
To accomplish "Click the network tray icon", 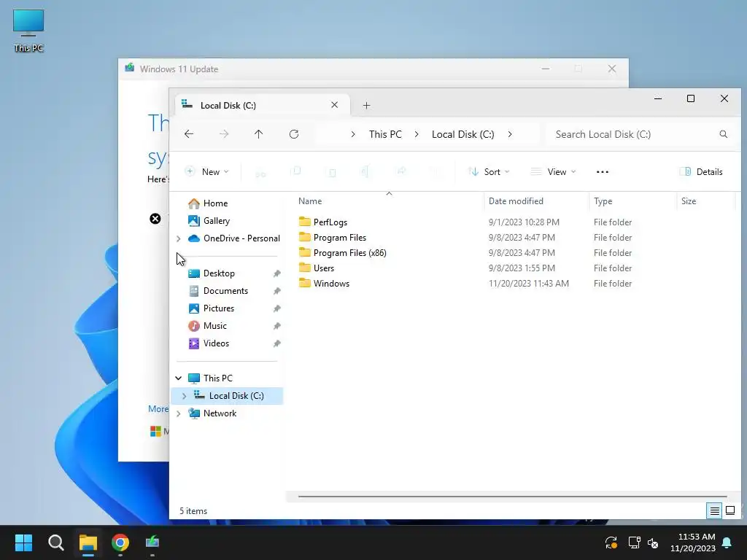I will (634, 542).
